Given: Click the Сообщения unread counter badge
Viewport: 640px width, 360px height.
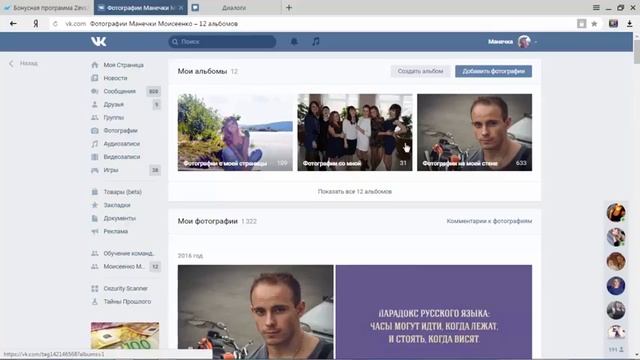Looking at the screenshot, I should 153,91.
